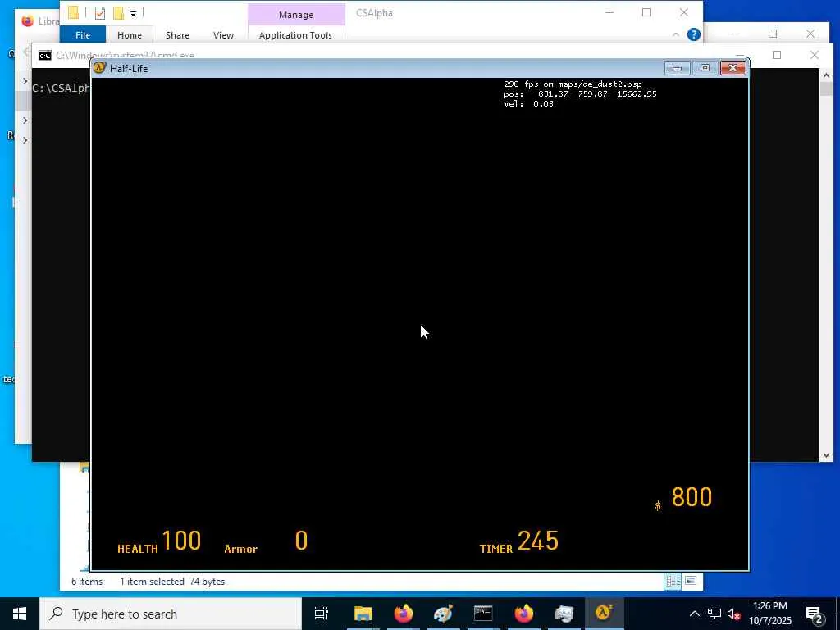Click the TIMER 245 HUD readout
This screenshot has height=630, width=840.
(519, 541)
